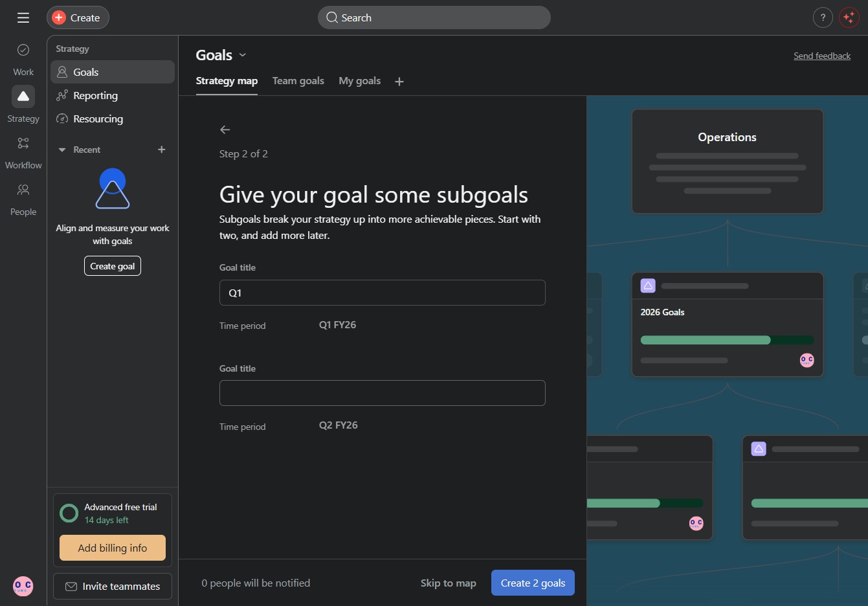Go to Work in the left rail
The width and height of the screenshot is (868, 606).
tap(23, 60)
